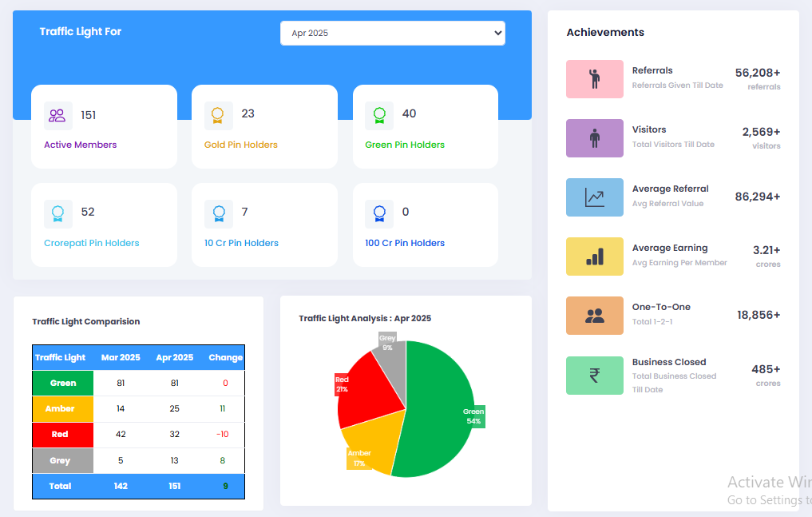Click the Gold Pin Holders label
The image size is (812, 517).
(241, 145)
